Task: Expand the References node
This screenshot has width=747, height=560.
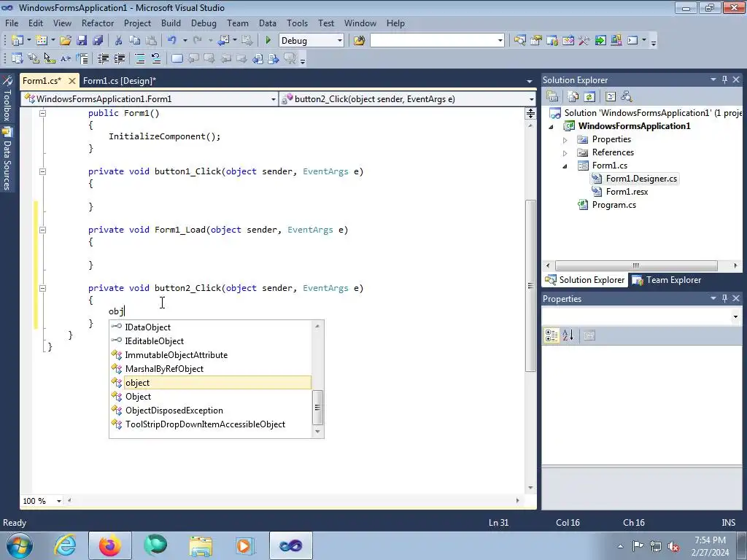Action: (565, 153)
